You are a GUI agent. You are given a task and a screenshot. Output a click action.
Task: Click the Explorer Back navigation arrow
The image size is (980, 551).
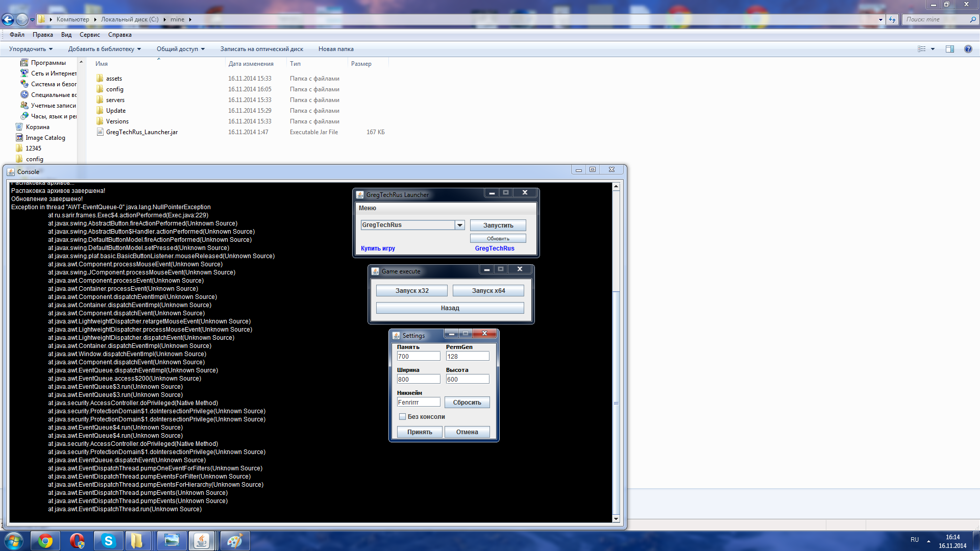[x=8, y=19]
